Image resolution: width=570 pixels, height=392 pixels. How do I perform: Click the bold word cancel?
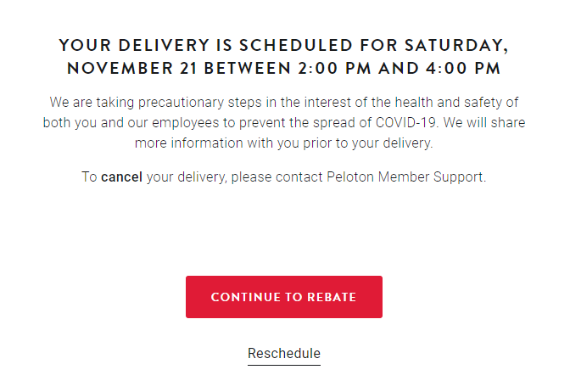(121, 178)
